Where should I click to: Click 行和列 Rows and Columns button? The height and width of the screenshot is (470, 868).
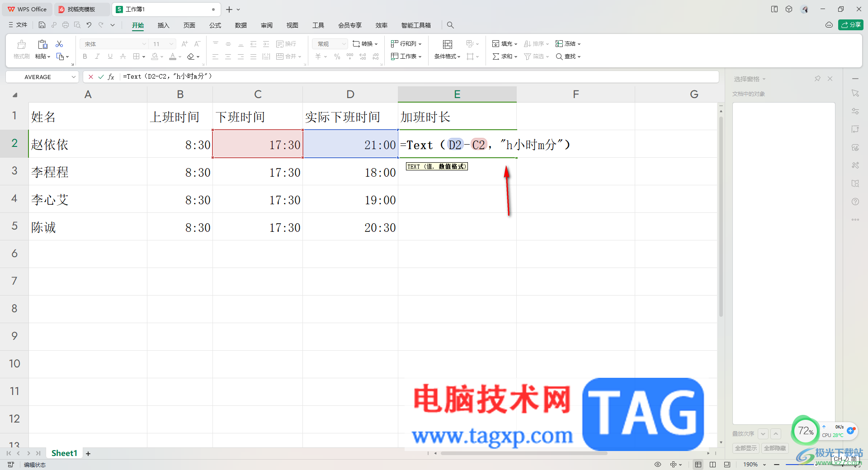[406, 44]
